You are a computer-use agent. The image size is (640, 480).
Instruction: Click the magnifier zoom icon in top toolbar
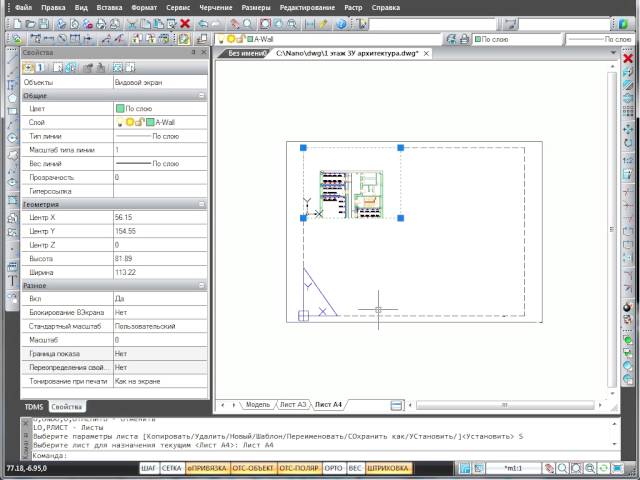point(248,24)
